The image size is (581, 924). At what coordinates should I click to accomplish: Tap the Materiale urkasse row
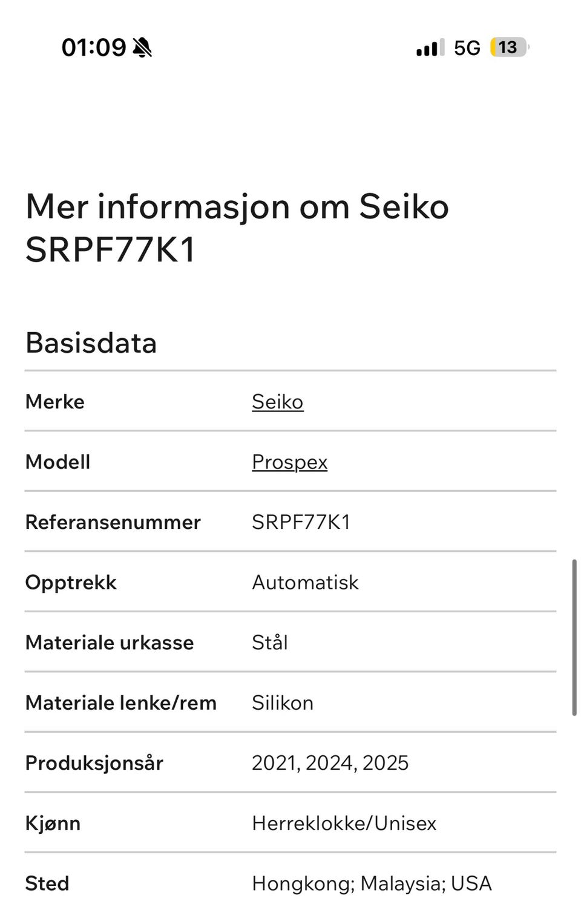click(x=290, y=642)
